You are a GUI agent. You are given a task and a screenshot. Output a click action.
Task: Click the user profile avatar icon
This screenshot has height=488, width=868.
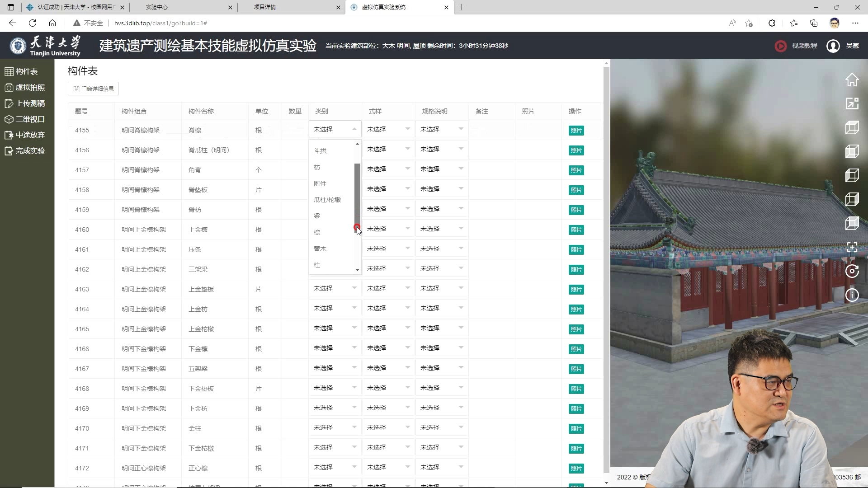click(x=833, y=46)
